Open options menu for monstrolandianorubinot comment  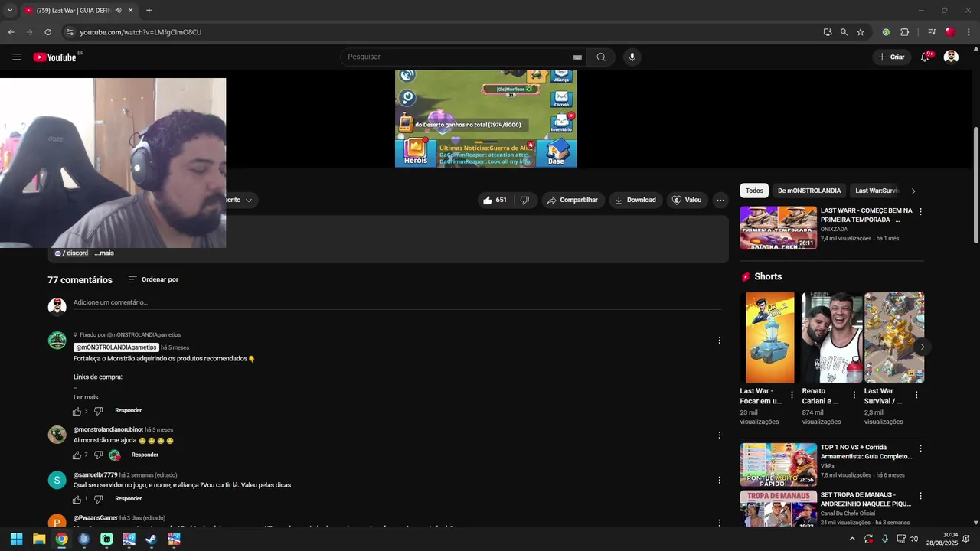[x=719, y=435]
